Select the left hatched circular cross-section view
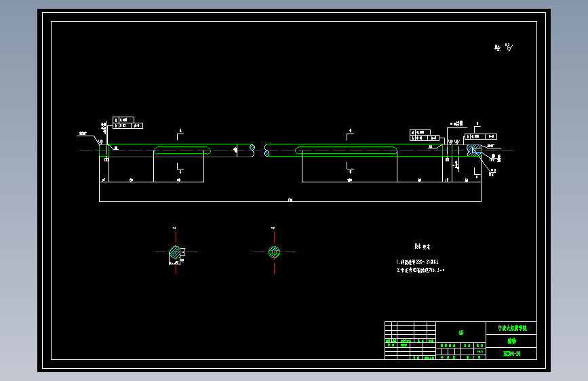 (175, 252)
